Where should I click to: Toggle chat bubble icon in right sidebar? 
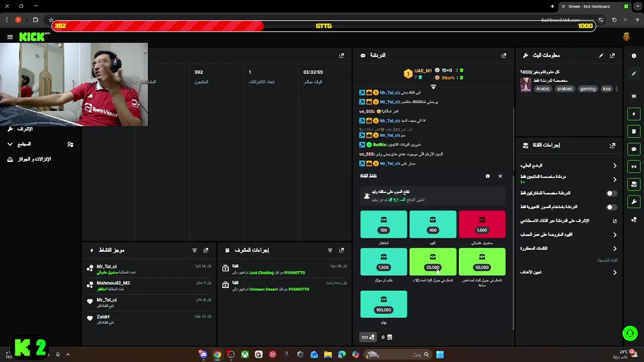coord(634,149)
